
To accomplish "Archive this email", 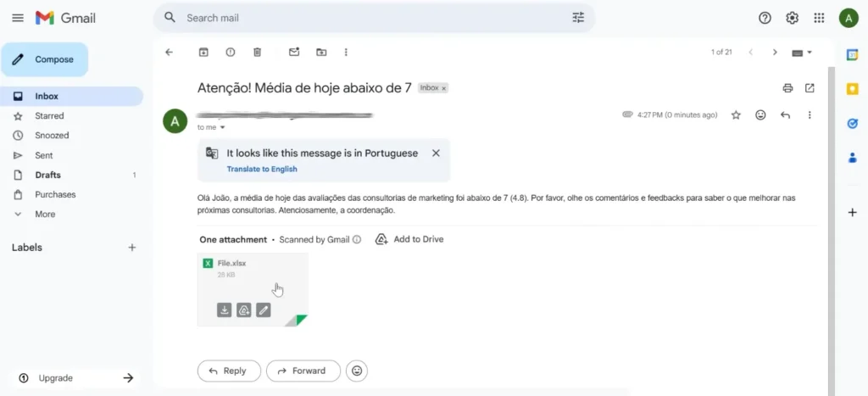I will click(x=203, y=52).
